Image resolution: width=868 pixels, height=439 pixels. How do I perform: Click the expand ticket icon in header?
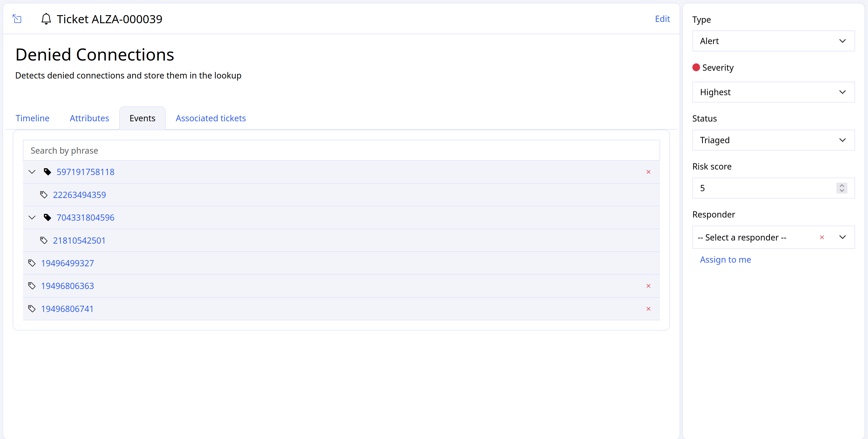tap(17, 19)
